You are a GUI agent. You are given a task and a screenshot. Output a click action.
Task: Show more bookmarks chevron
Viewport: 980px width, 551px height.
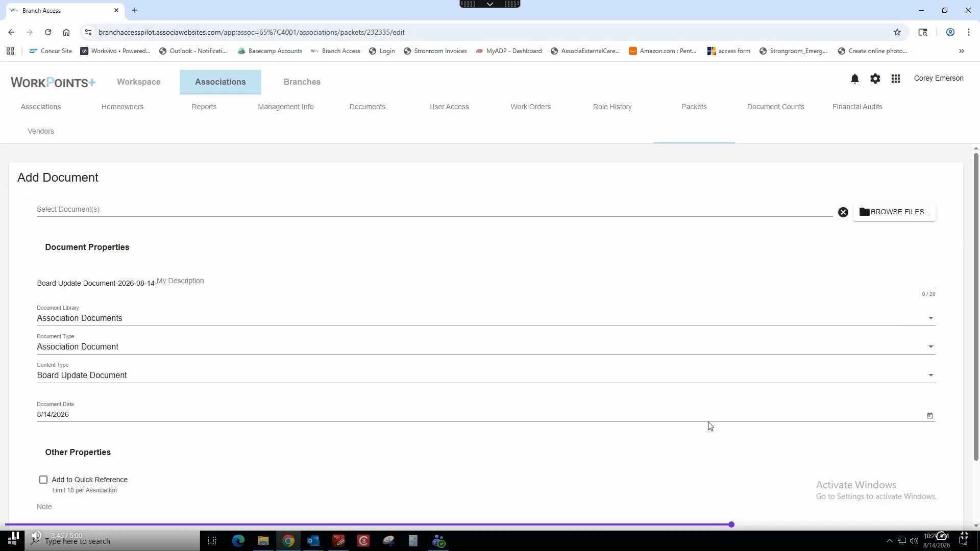pyautogui.click(x=962, y=51)
